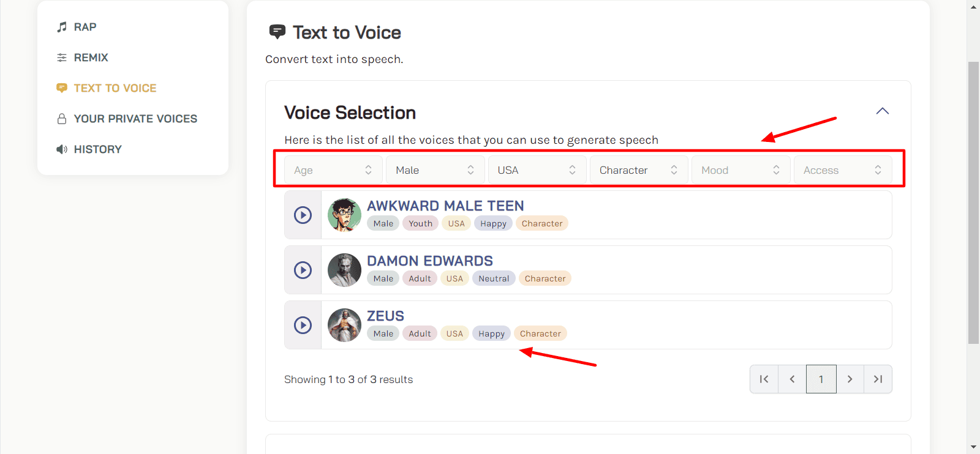Change the Male gender filter
980x454 pixels.
(435, 170)
